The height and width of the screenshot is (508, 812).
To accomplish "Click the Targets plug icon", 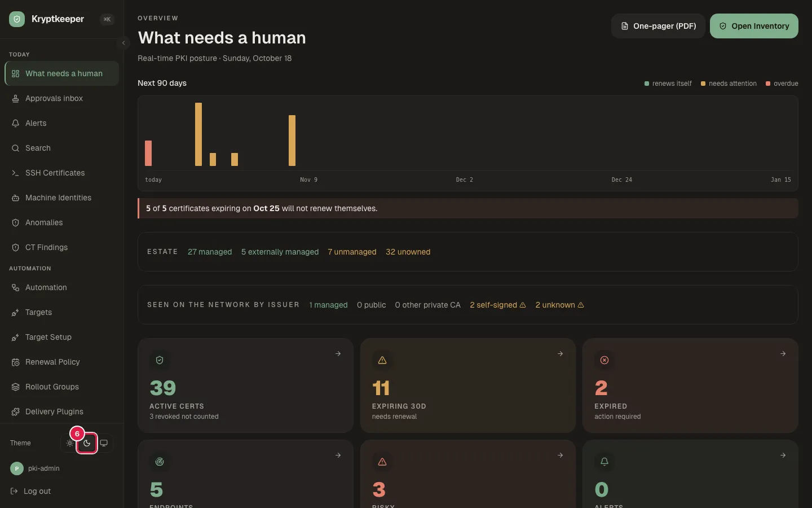I will pos(15,312).
